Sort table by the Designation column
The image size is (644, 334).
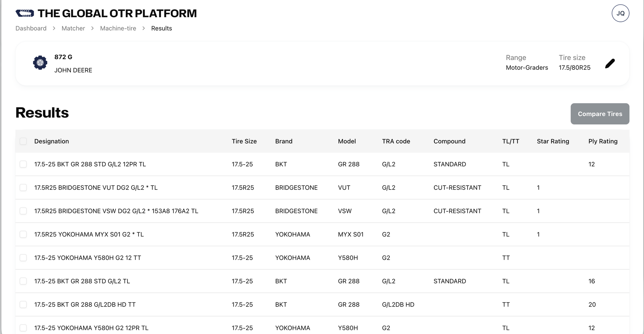(51, 141)
